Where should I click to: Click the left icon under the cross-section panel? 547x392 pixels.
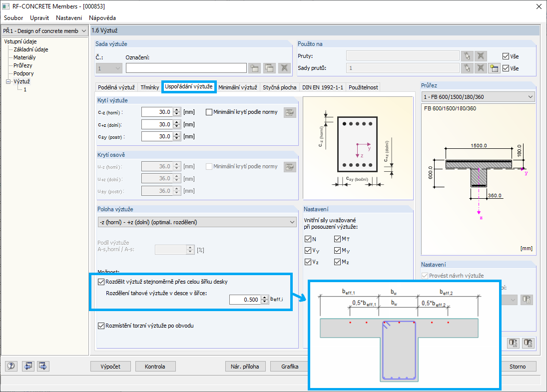pyautogui.click(x=513, y=343)
